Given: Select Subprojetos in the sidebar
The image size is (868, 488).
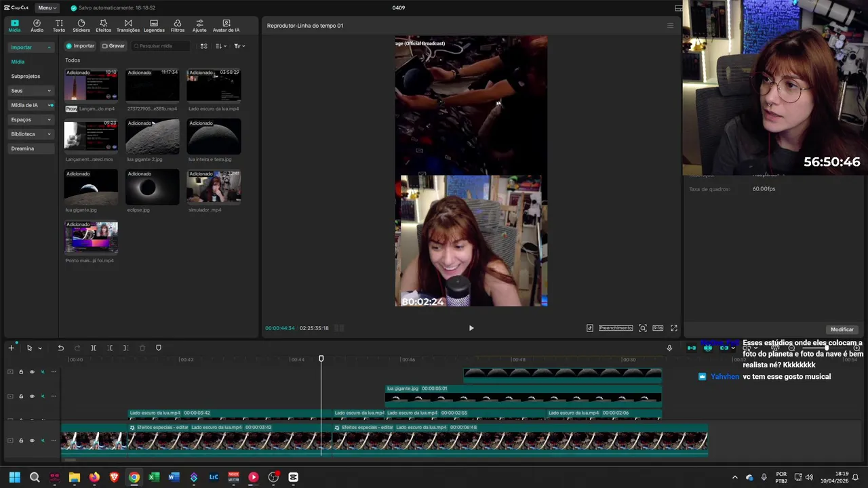Looking at the screenshot, I should click(26, 77).
